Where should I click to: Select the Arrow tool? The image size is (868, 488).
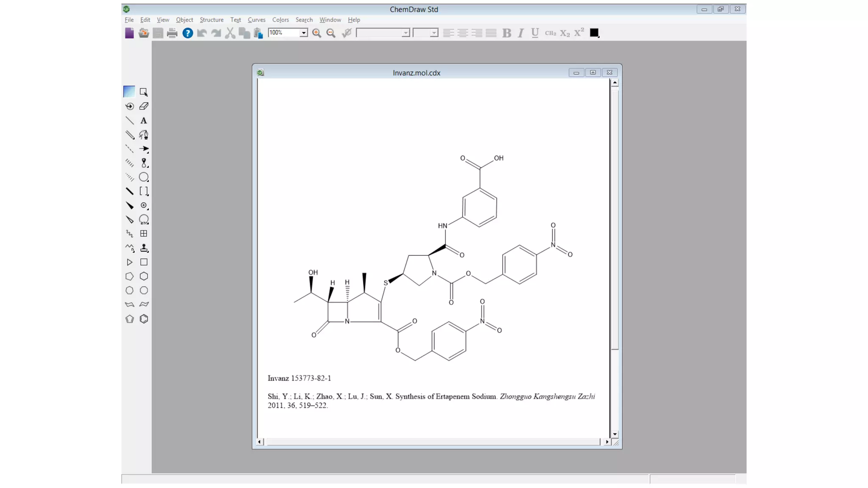[144, 149]
